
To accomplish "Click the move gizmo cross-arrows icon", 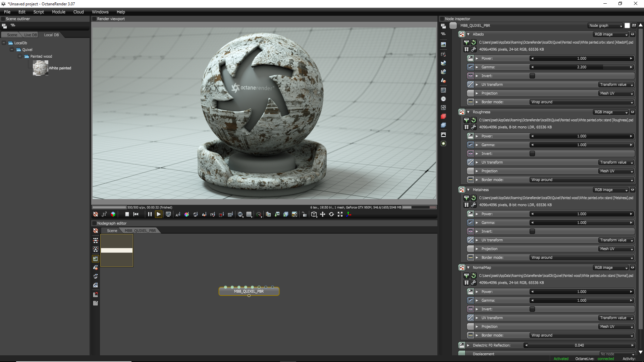I will click(323, 215).
